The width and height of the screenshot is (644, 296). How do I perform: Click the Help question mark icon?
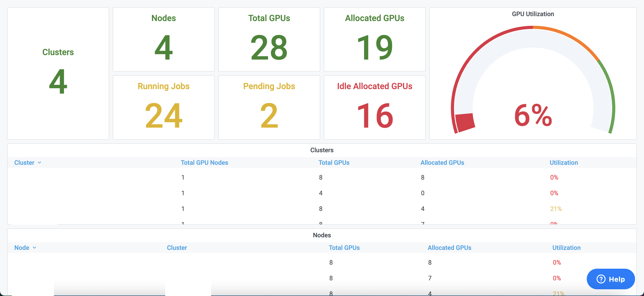(601, 279)
